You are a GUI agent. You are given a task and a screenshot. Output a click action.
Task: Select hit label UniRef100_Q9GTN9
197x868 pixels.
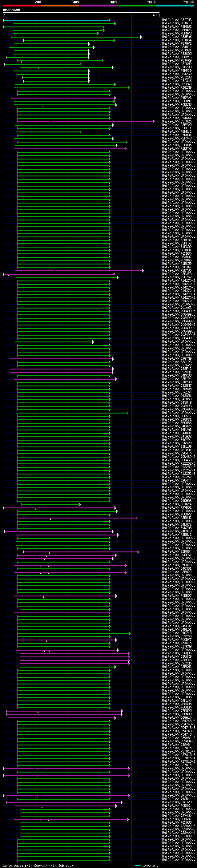[177, 358]
